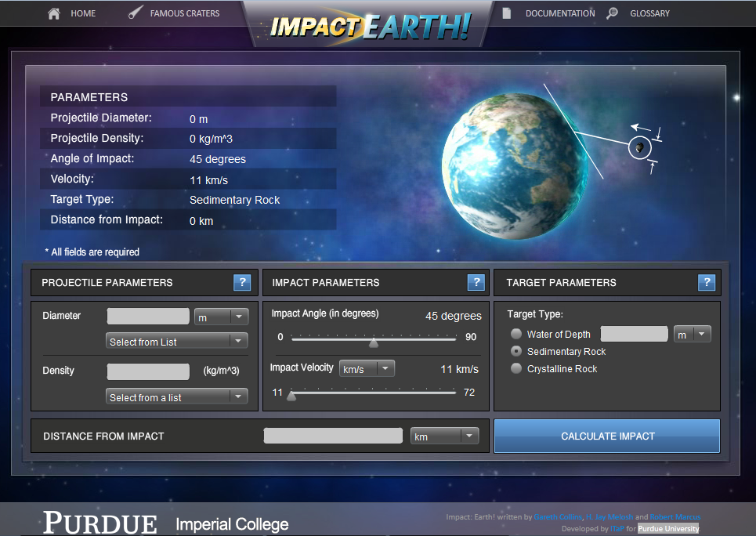This screenshot has height=536, width=756.
Task: Expand the diameter Select from List dropdown
Action: (176, 341)
